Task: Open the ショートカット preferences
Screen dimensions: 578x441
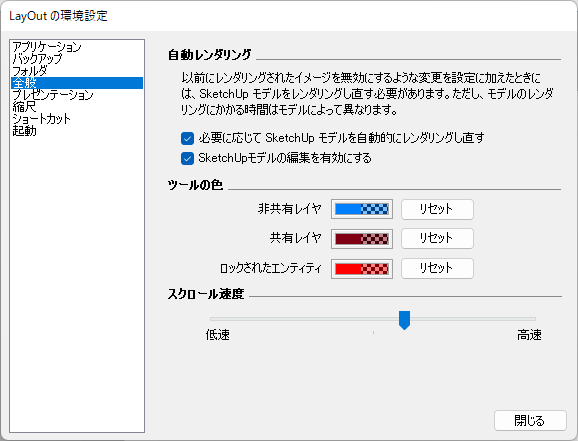Action: pos(41,119)
